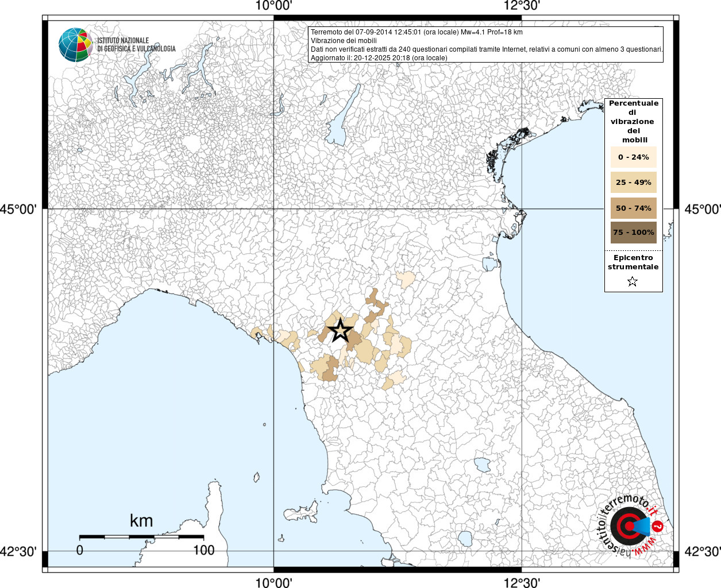
Task: Click the INGV globe logo
Action: point(76,45)
